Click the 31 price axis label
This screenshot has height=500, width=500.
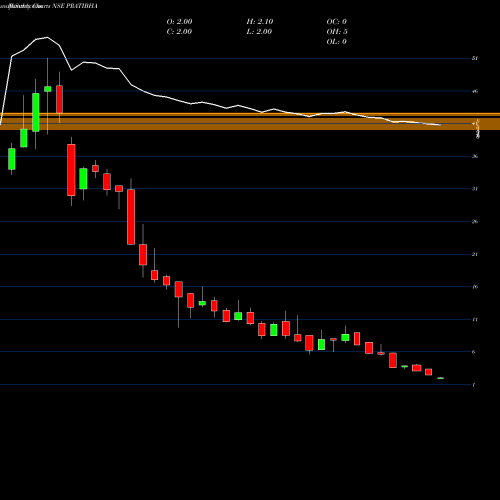coord(475,189)
